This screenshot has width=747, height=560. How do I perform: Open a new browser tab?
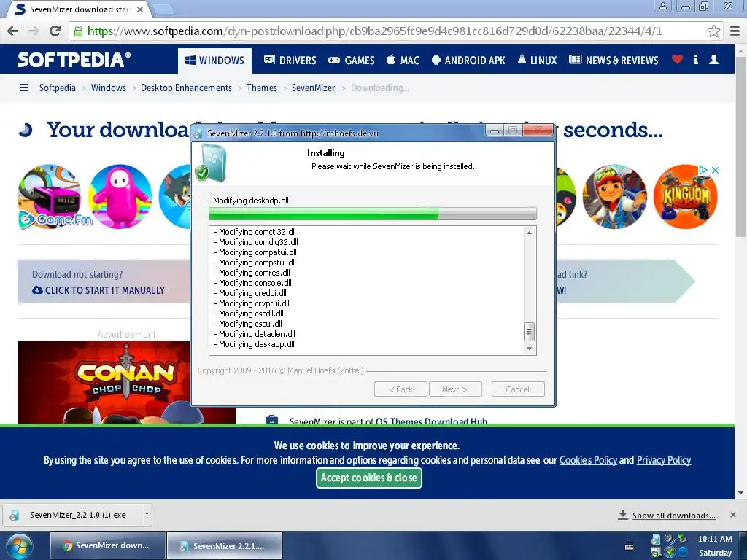pos(164,9)
